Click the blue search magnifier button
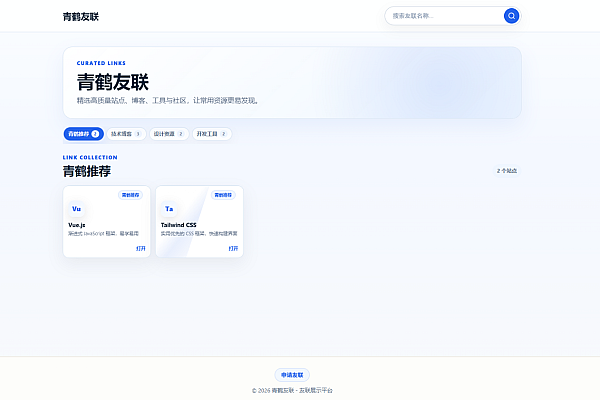Viewport: 600px width, 400px height. [x=511, y=16]
